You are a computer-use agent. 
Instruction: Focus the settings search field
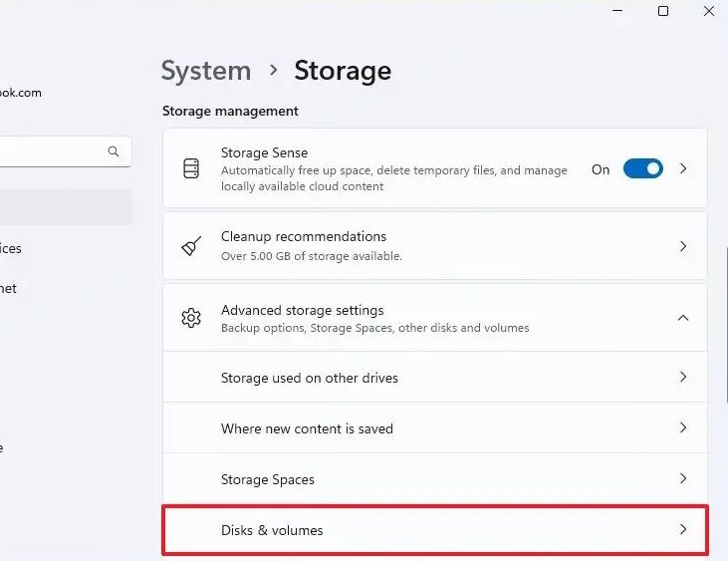(x=50, y=151)
